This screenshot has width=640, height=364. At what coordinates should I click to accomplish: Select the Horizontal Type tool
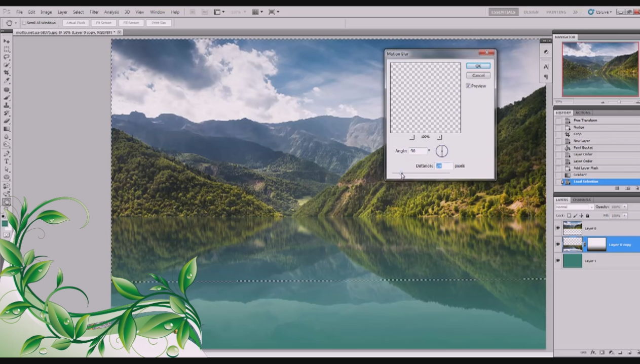[7, 161]
